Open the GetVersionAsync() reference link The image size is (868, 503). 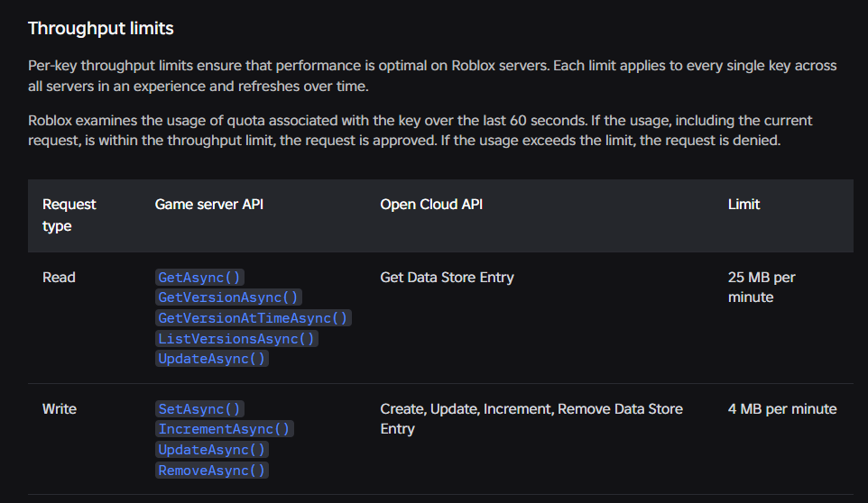click(x=228, y=298)
